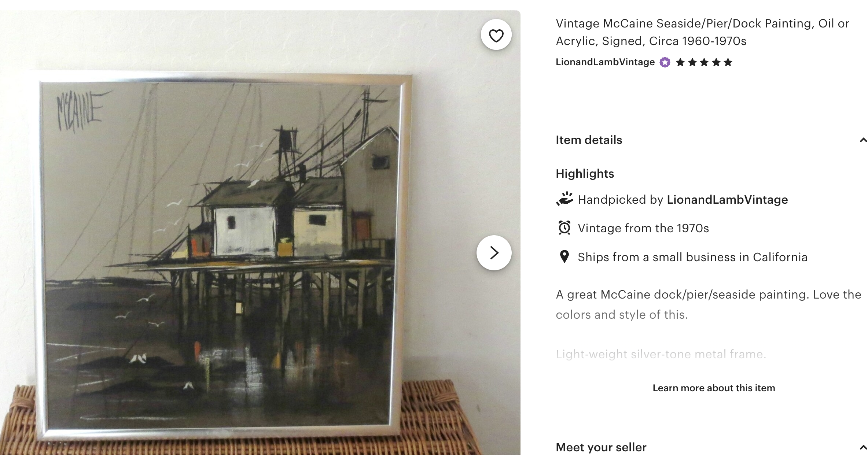Favorite the McCaine painting with heart icon
Screen dimensions: 868x455
point(496,35)
